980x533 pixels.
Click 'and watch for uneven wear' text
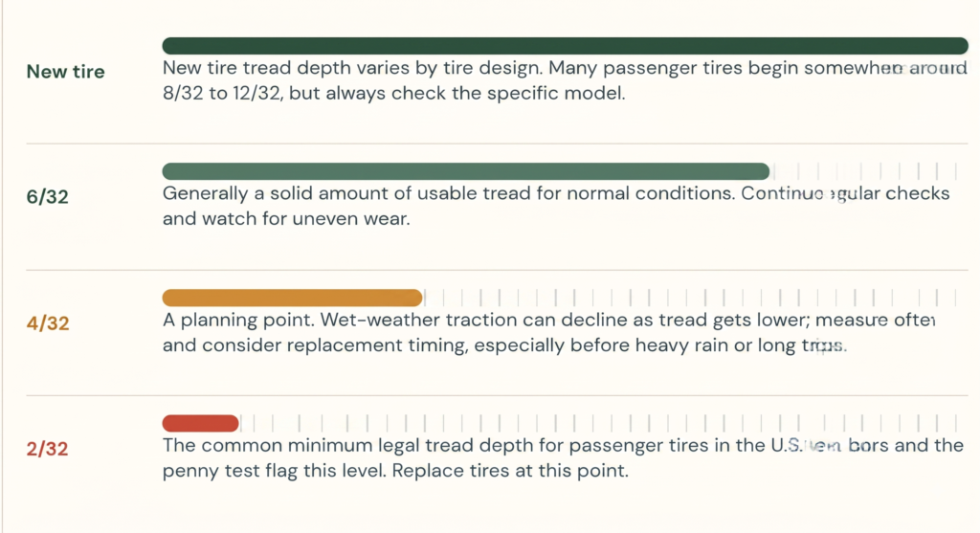tap(286, 219)
